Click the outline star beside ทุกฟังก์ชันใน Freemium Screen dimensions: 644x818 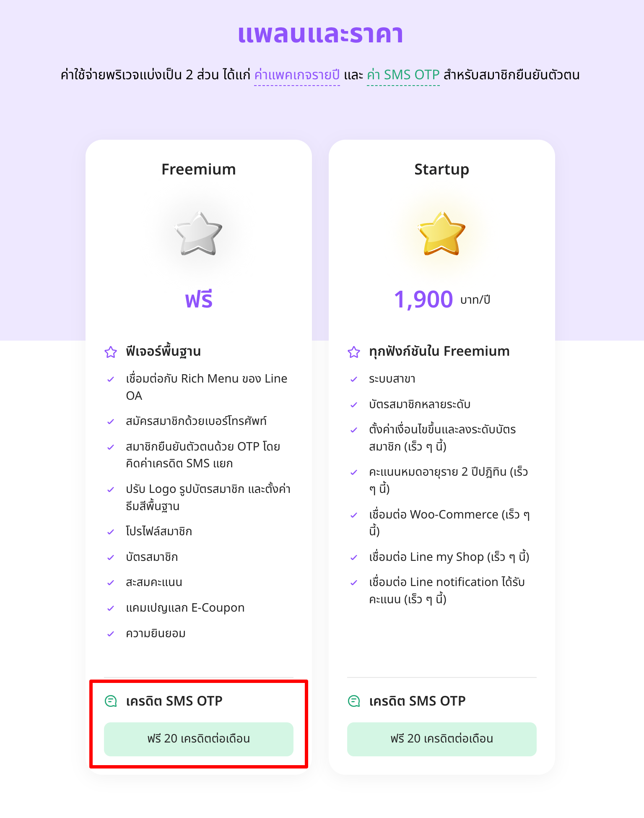(x=354, y=352)
